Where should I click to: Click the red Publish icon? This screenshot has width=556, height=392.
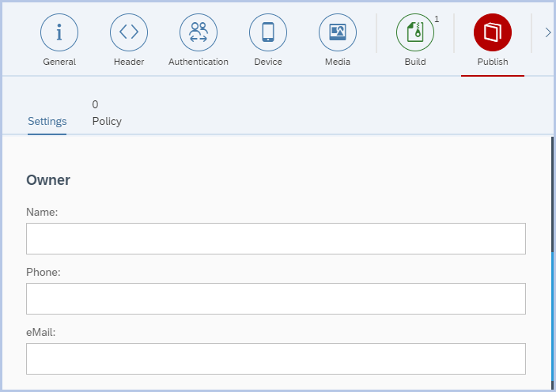coord(493,32)
